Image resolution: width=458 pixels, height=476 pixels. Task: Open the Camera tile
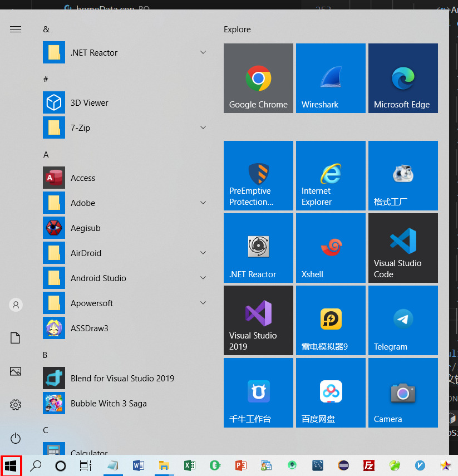[x=403, y=392]
